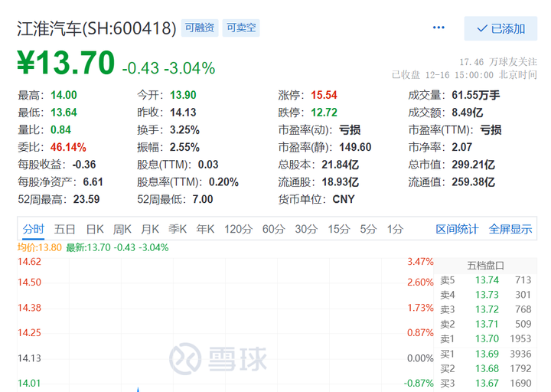Screen dimensions: 551x392
Task: Click the 最低 value 13.64
Action: pyautogui.click(x=64, y=113)
